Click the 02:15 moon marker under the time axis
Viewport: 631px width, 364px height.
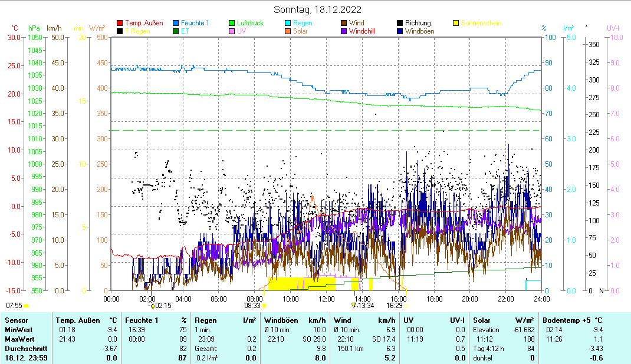[161, 306]
